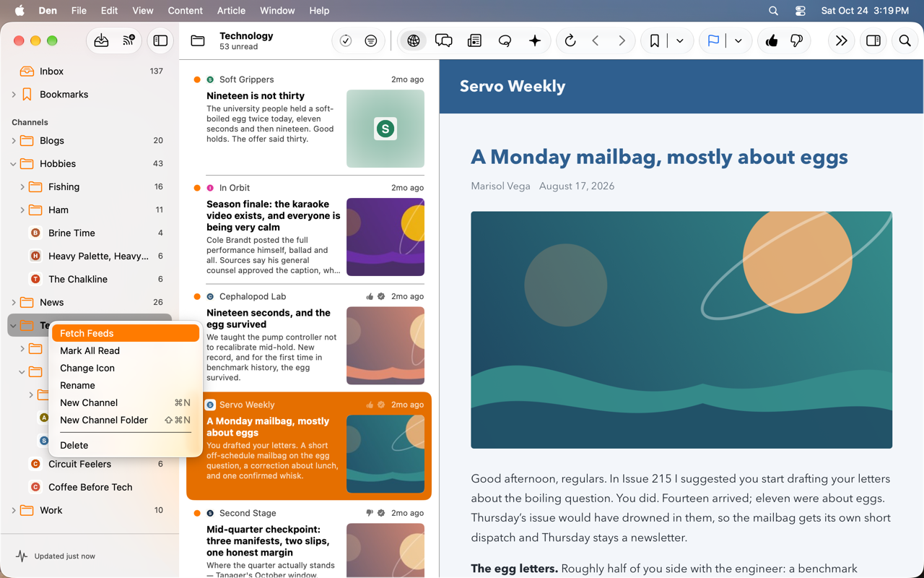Click the fetch feeds inbox-download toolbar icon
924x578 pixels.
pos(101,40)
